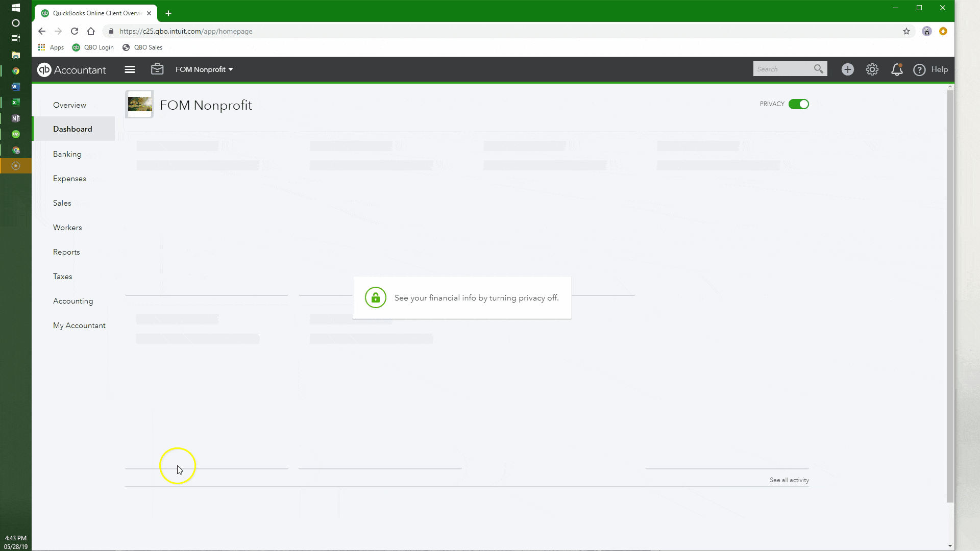Viewport: 980px width, 551px height.
Task: Click the QuickBooks Accountant logo
Action: (71, 70)
